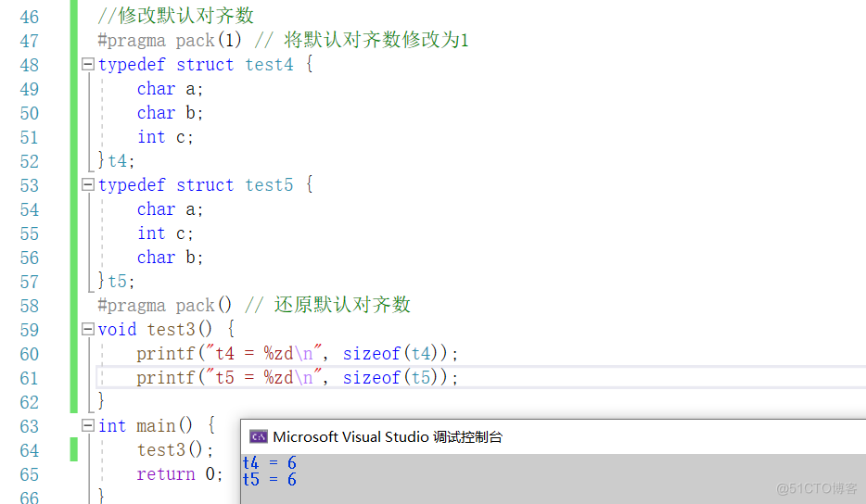
Task: Click 'char b;' on line 56
Action: click(170, 258)
